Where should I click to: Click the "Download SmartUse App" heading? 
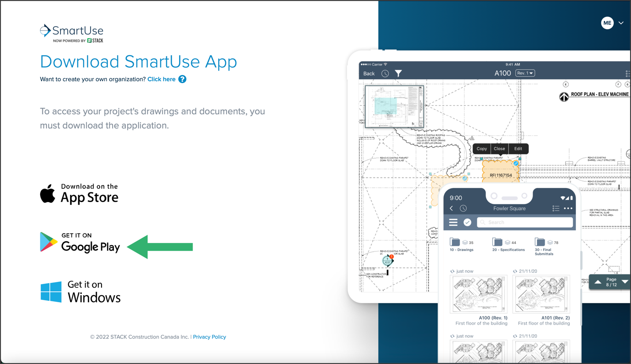coord(138,62)
